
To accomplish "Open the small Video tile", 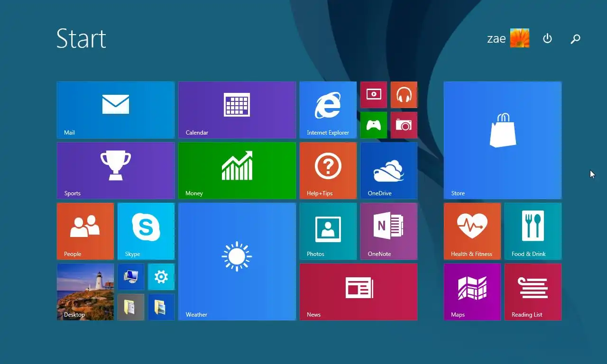I will point(374,95).
